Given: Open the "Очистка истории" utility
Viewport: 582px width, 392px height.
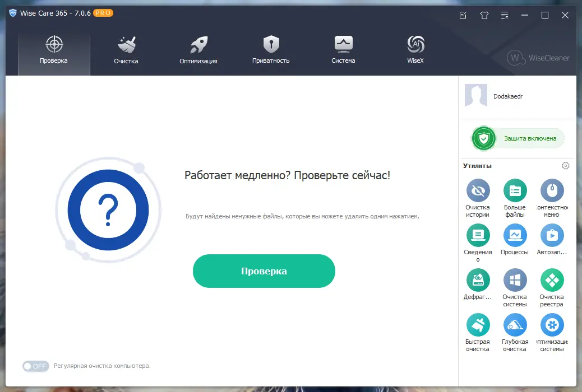Looking at the screenshot, I should (x=478, y=190).
